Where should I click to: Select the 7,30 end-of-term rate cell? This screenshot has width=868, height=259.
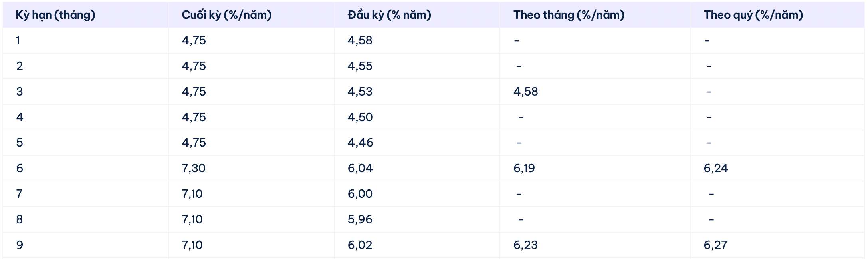[x=194, y=168]
